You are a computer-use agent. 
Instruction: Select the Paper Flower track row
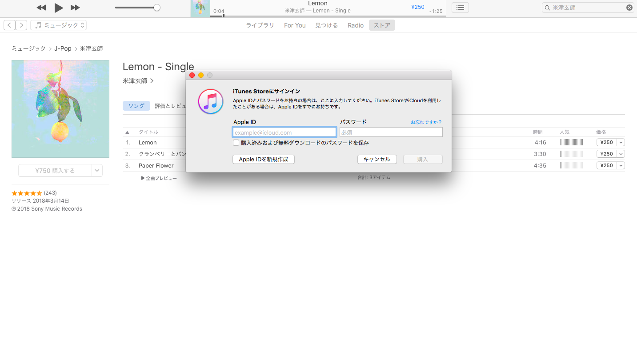click(x=374, y=165)
